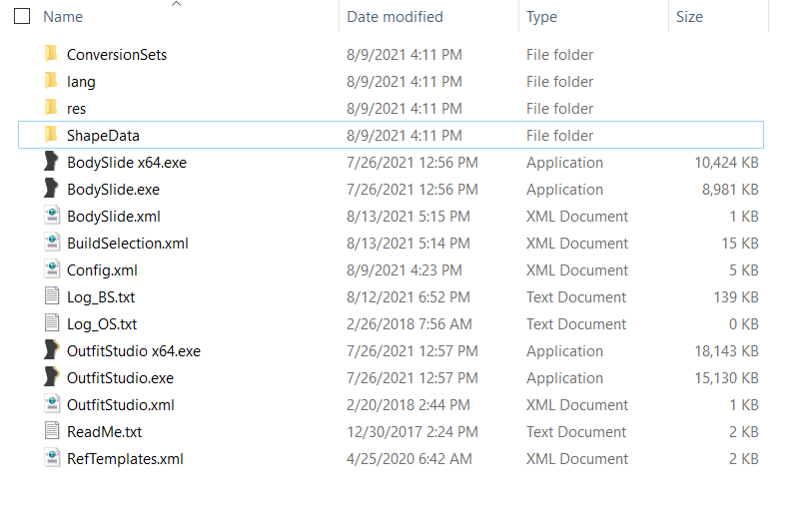Select the lang folder icon
The height and width of the screenshot is (526, 812).
(x=51, y=80)
